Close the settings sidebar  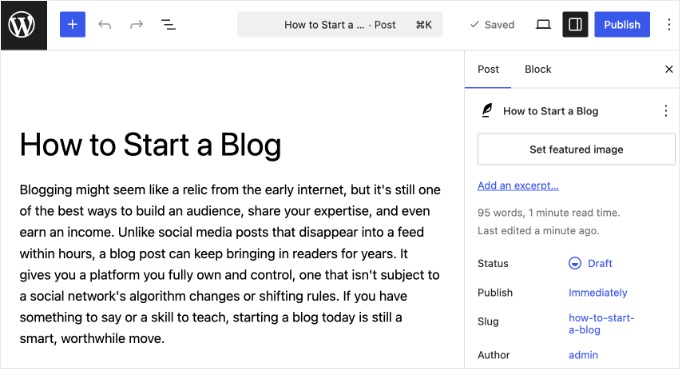tap(669, 69)
